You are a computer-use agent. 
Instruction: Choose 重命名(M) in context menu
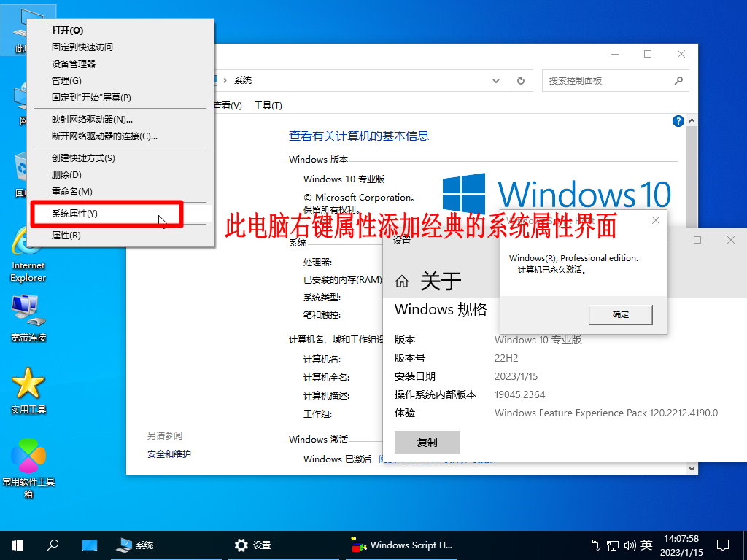click(x=120, y=192)
